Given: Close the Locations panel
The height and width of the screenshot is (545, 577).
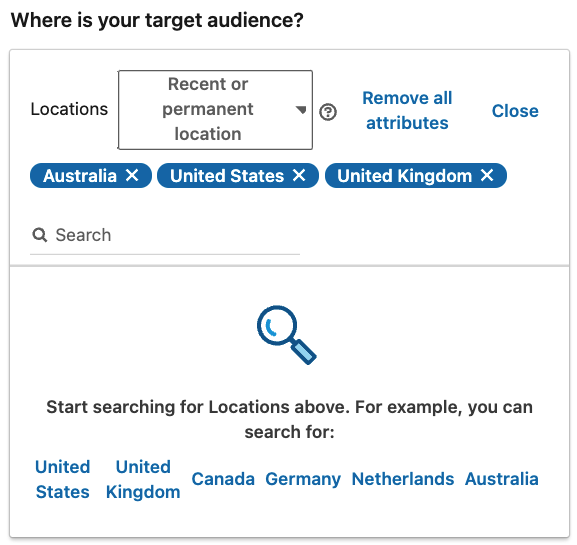Looking at the screenshot, I should point(515,111).
